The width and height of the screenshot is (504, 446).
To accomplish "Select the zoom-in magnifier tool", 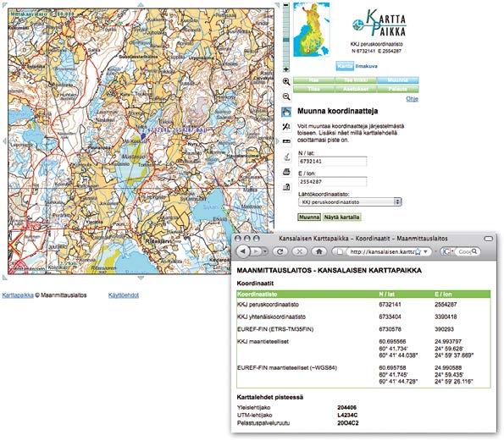I will tap(286, 81).
